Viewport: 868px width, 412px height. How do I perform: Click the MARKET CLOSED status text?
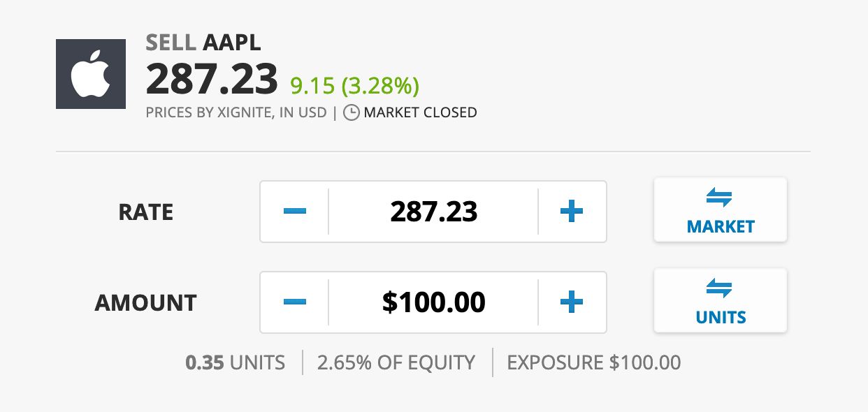pos(421,112)
